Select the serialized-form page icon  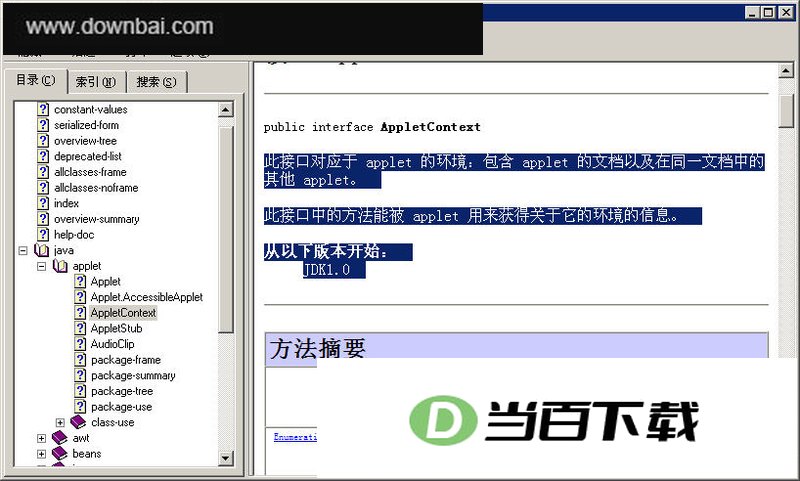pyautogui.click(x=43, y=125)
